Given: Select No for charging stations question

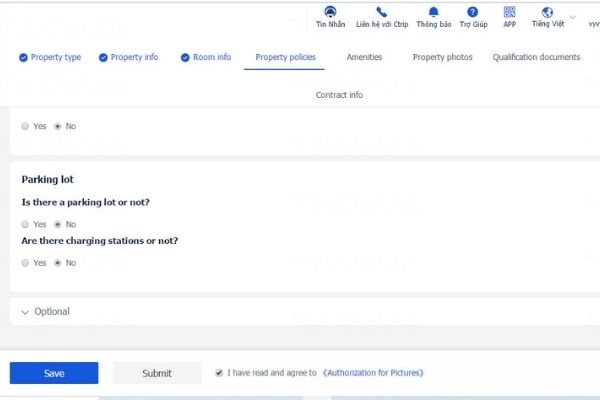Looking at the screenshot, I should (57, 263).
